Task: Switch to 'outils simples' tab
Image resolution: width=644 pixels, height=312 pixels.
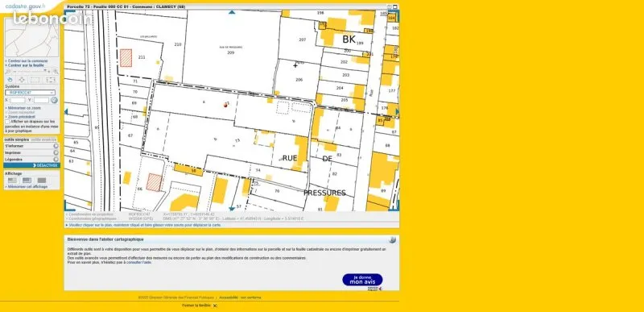Action: tap(17, 139)
